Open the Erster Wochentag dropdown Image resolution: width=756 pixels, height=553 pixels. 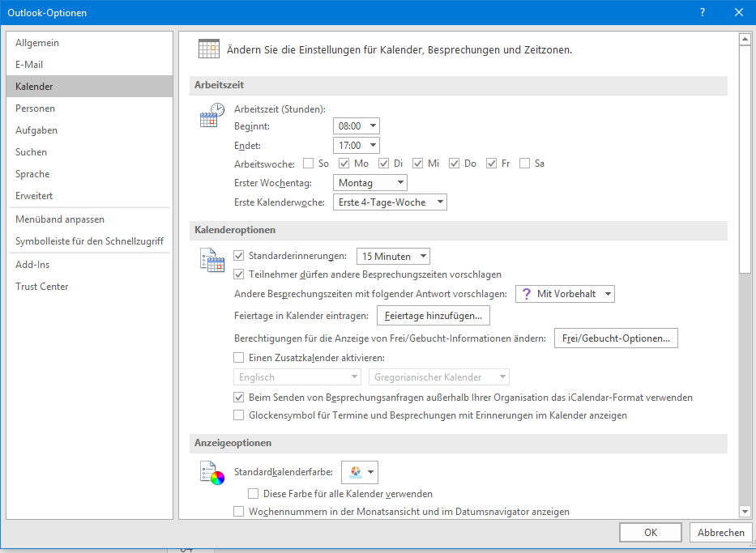tap(370, 182)
